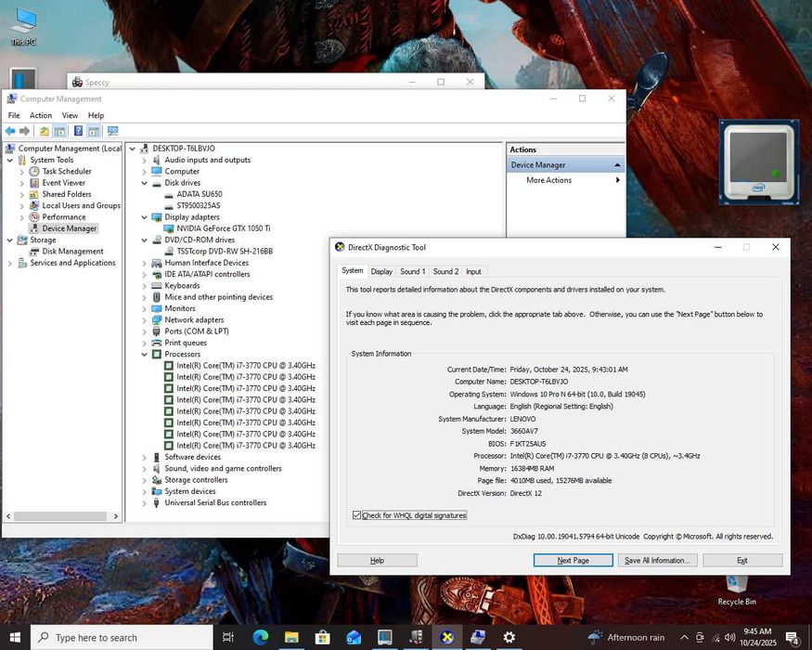
Task: Toggle Check for WHQL digital signatures checkbox
Action: click(x=357, y=515)
